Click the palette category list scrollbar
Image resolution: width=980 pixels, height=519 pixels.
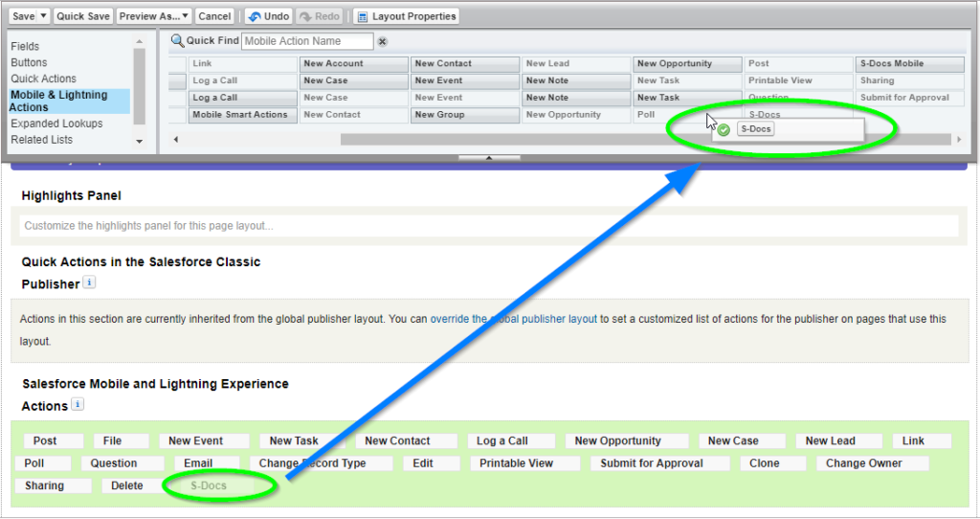pyautogui.click(x=140, y=87)
